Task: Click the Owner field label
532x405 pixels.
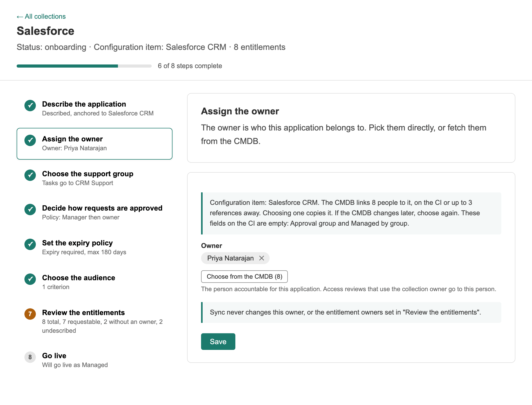Action: pos(211,246)
